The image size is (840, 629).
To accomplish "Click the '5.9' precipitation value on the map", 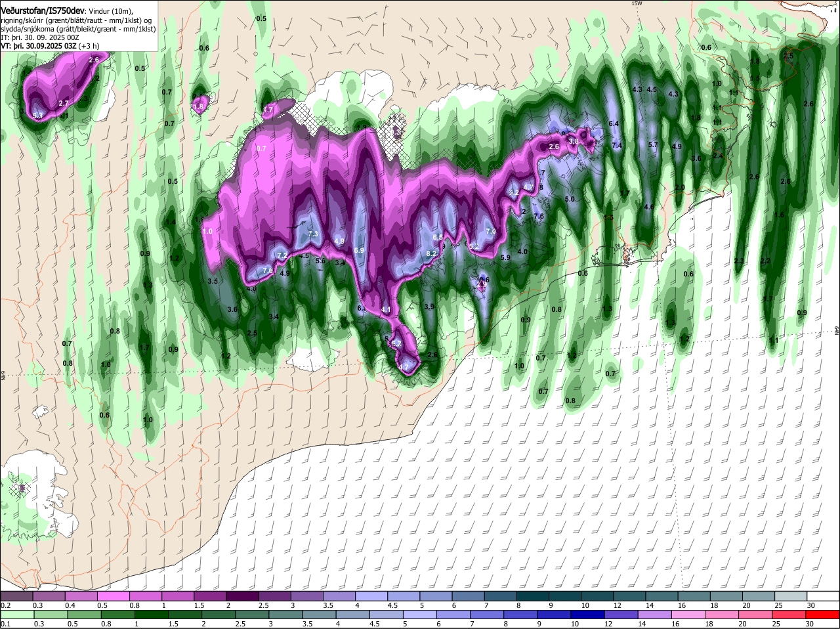I will pyautogui.click(x=505, y=257).
